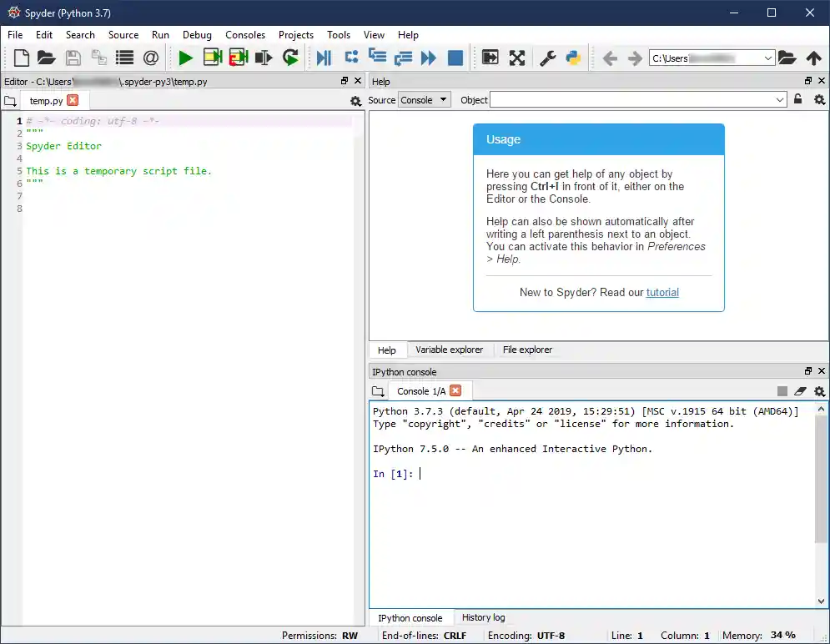Screen dimensions: 830x644
Task: Open the Object field dropdown arrow
Action: click(x=782, y=99)
